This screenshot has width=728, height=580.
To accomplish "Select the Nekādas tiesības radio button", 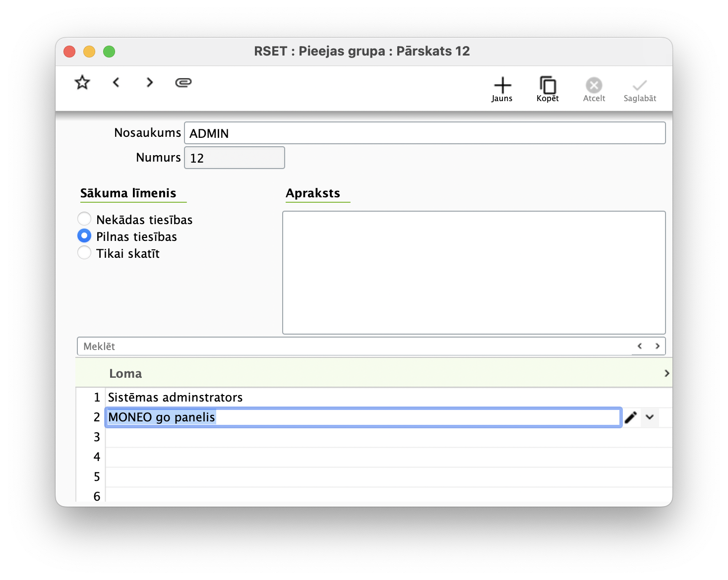I will [84, 219].
